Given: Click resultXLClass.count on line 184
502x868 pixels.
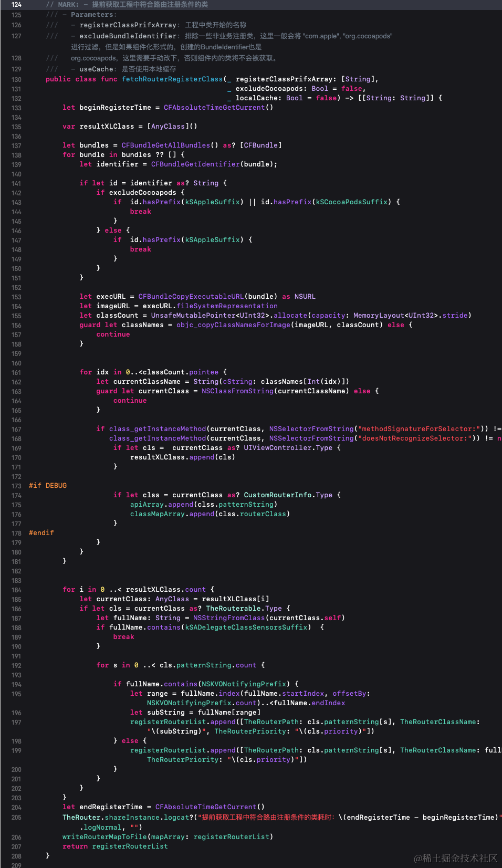Looking at the screenshot, I should (x=166, y=590).
